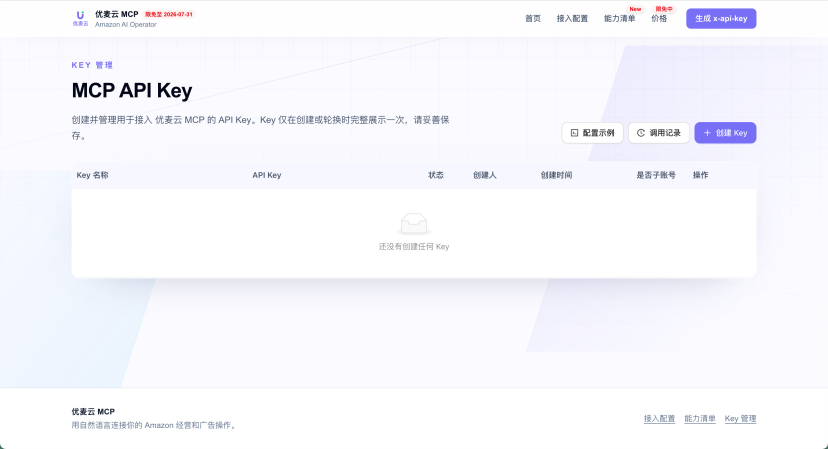This screenshot has width=828, height=449.
Task: Click the 创建人 column header
Action: (x=485, y=175)
